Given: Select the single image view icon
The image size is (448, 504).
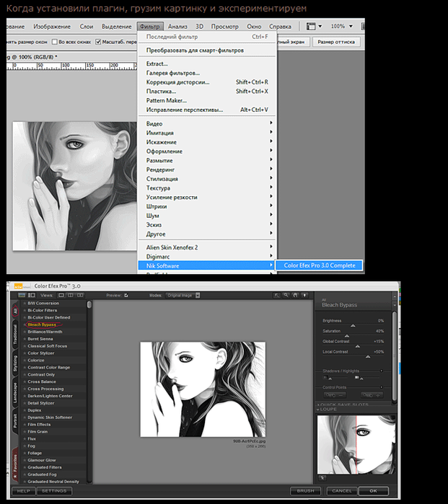Looking at the screenshot, I should [x=61, y=295].
